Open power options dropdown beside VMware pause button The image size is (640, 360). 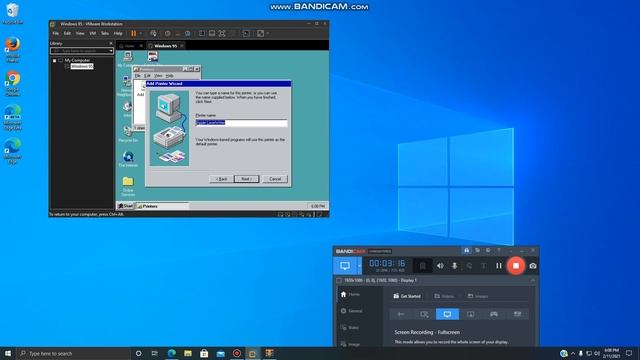pyautogui.click(x=141, y=33)
